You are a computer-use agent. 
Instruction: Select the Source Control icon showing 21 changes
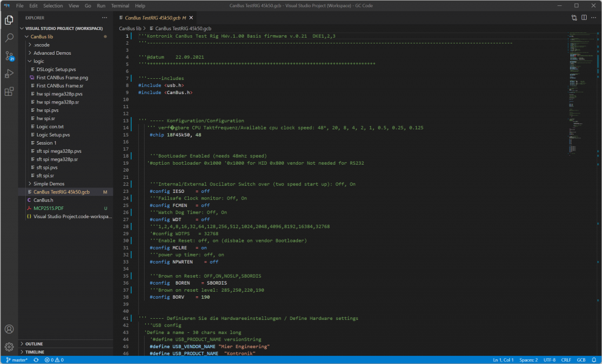8,55
